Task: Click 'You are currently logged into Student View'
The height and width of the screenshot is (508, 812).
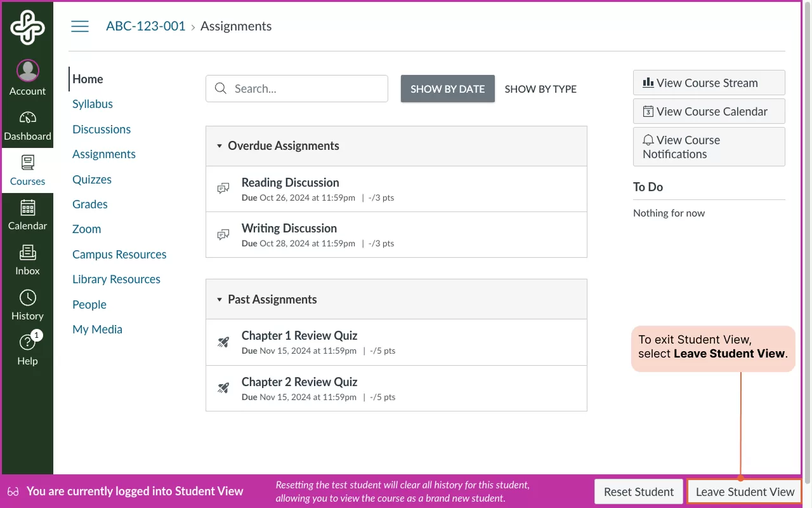Action: (135, 491)
